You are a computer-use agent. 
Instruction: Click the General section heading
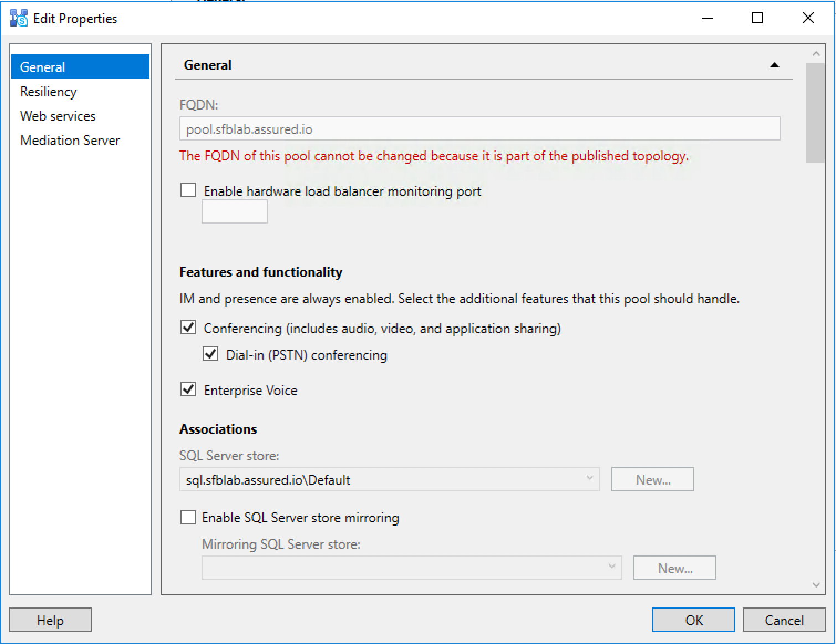click(208, 65)
